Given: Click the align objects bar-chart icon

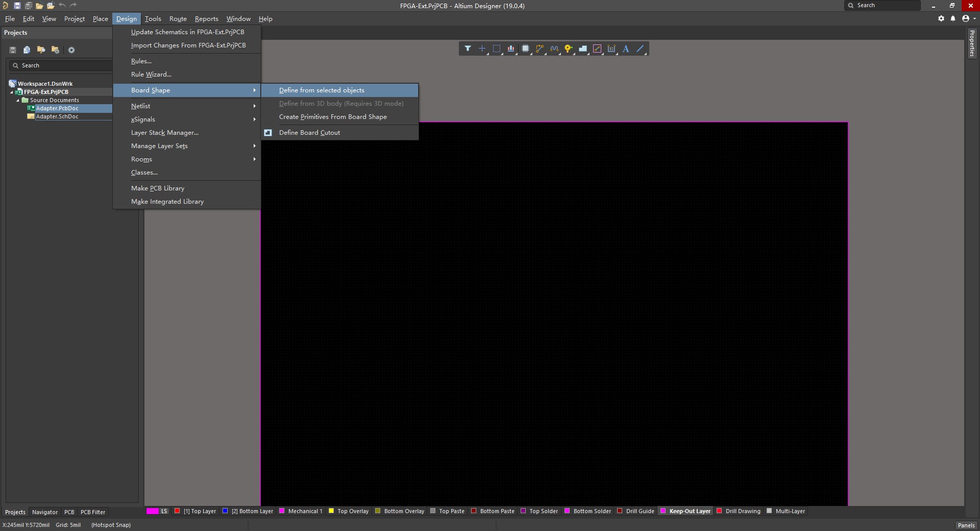Looking at the screenshot, I should click(510, 49).
